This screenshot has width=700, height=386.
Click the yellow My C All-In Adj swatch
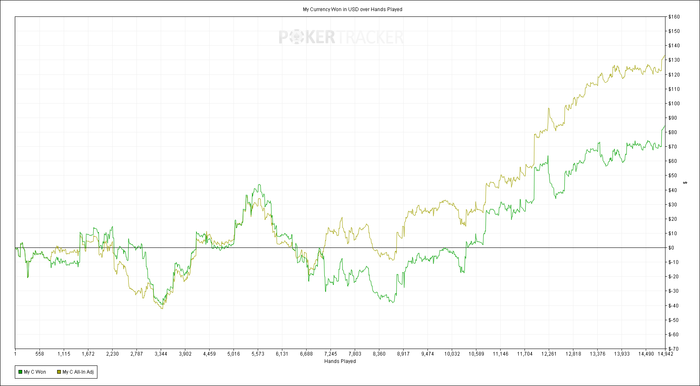point(58,371)
